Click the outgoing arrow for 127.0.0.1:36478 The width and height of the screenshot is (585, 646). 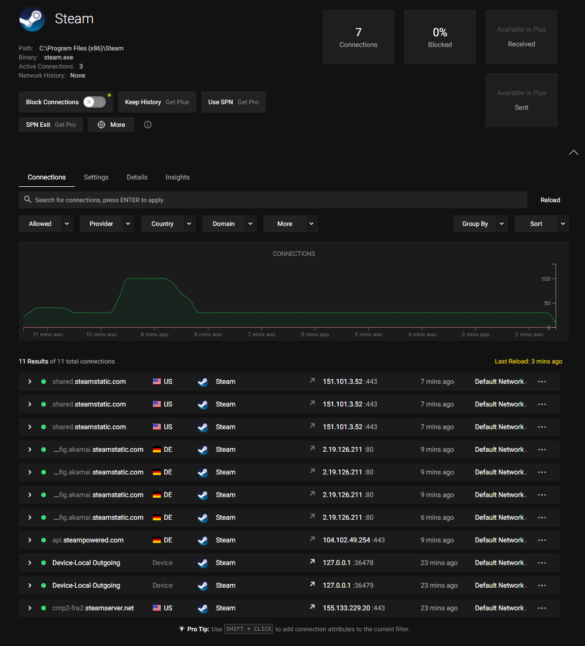[x=312, y=562]
